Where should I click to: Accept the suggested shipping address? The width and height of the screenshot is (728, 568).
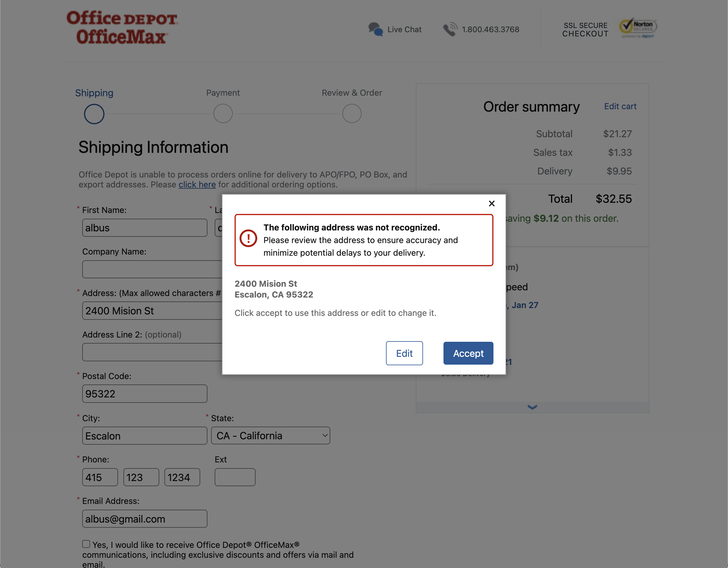pyautogui.click(x=468, y=353)
